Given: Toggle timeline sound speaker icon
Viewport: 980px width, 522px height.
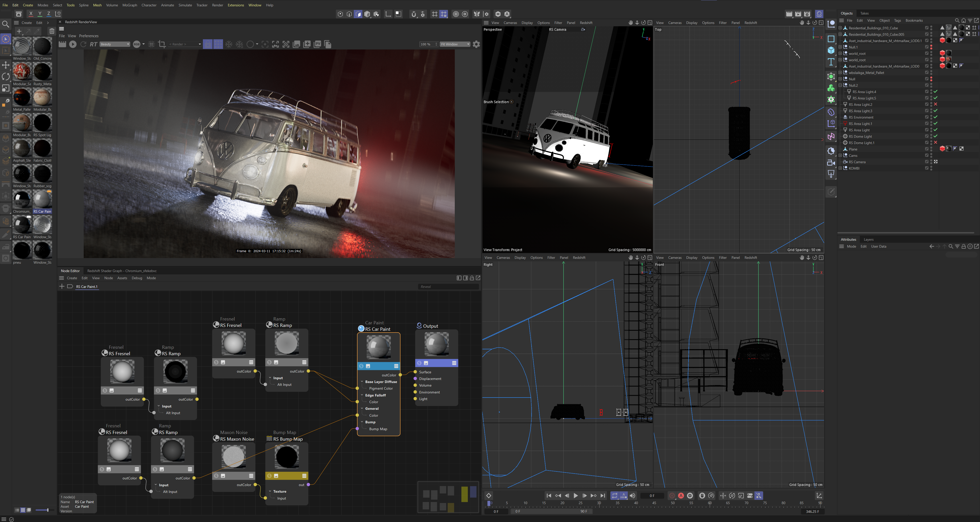Looking at the screenshot, I should (632, 495).
